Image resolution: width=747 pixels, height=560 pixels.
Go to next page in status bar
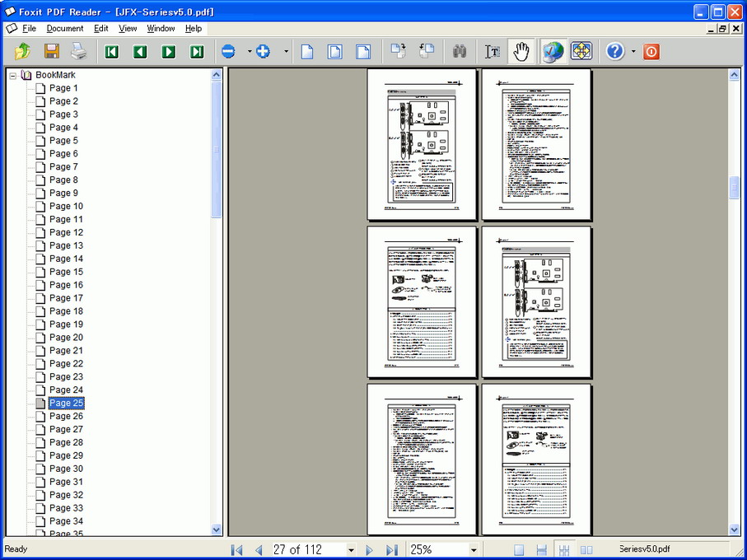[369, 550]
